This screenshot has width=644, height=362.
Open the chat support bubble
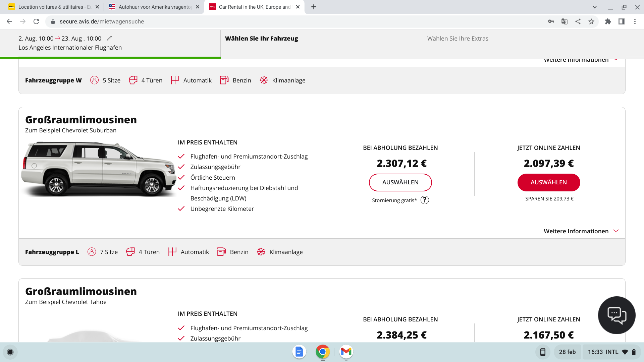click(616, 315)
